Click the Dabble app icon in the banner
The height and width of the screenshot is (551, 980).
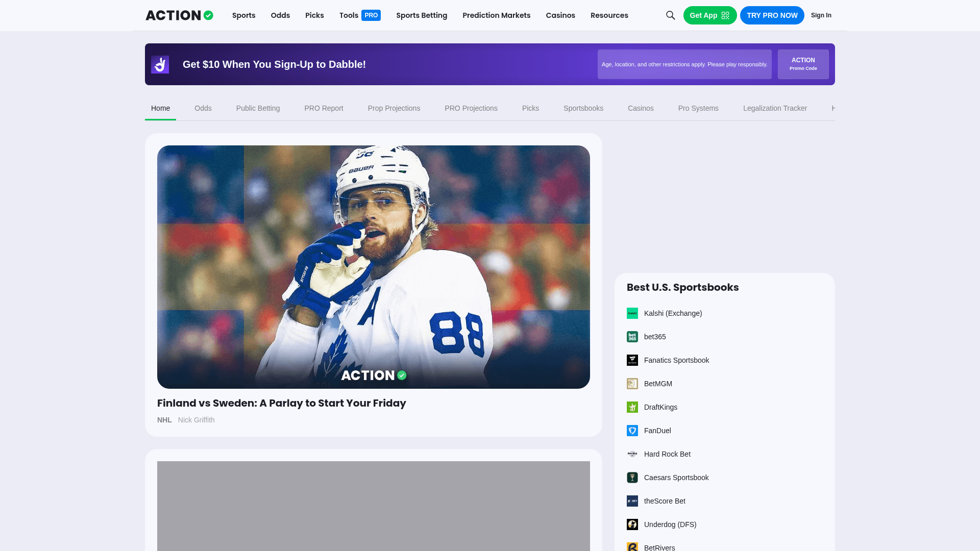click(x=160, y=64)
